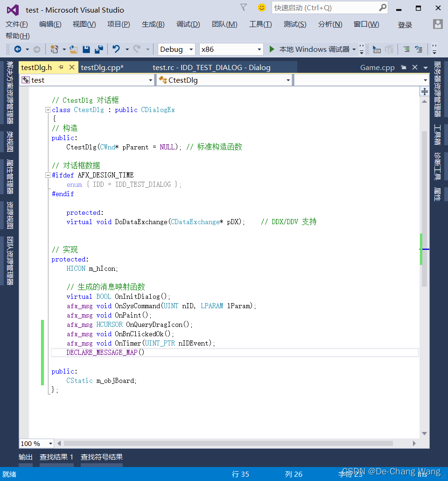
Task: Switch to the Game.cpp tab
Action: pos(377,68)
